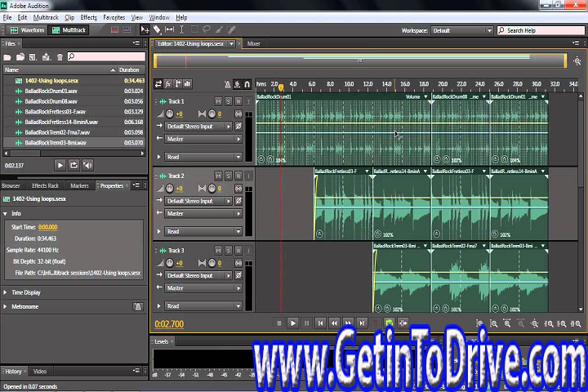Show the EQ view icon in editor

pyautogui.click(x=188, y=84)
